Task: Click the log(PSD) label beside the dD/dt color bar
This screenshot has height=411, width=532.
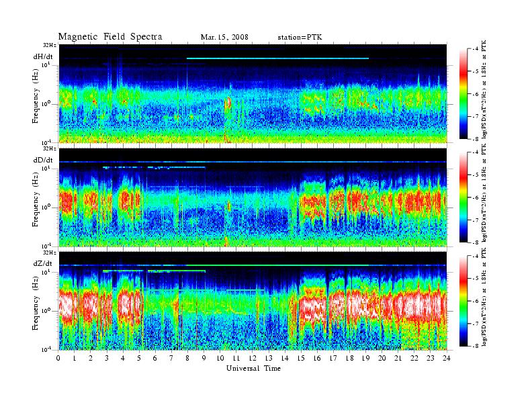Action: [484, 193]
